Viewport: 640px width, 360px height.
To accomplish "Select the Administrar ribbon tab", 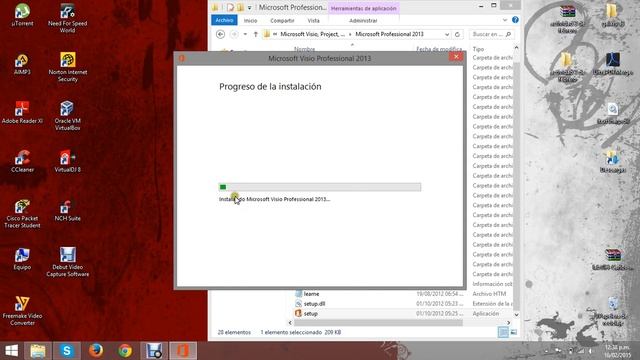I will coord(363,20).
